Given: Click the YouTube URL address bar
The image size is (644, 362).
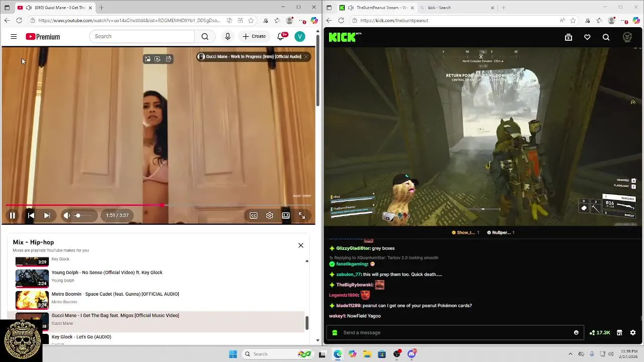Looking at the screenshot, I should [x=129, y=21].
